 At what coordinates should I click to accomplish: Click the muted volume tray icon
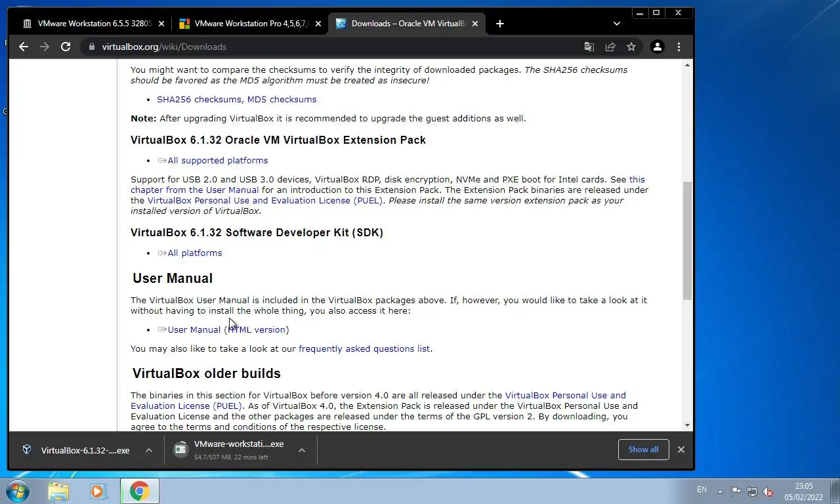pyautogui.click(x=768, y=491)
